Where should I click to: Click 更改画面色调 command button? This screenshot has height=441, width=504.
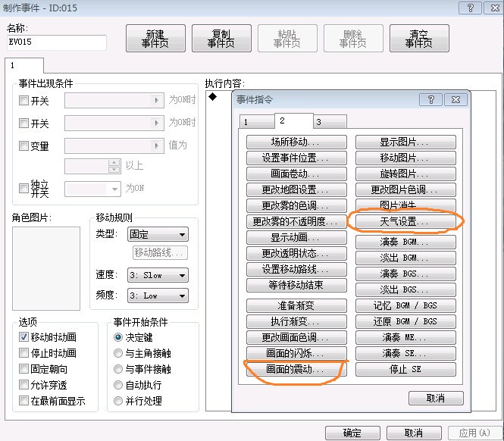[x=296, y=337]
